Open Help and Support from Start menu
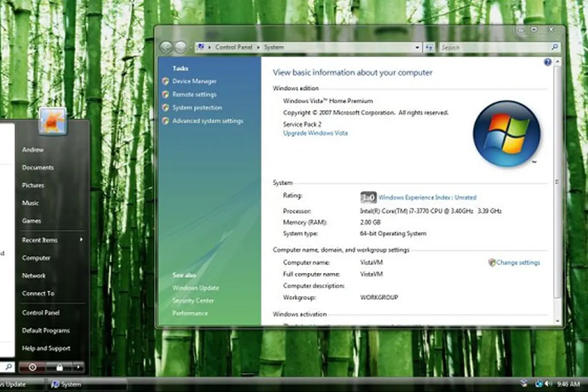The image size is (588, 392). (x=46, y=348)
